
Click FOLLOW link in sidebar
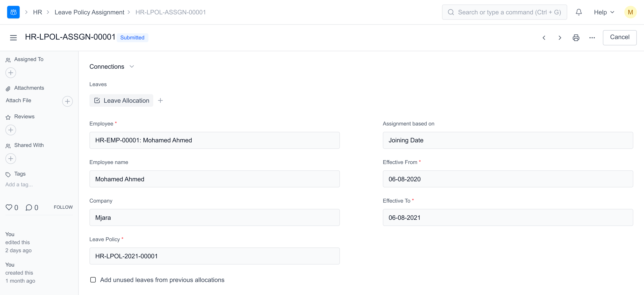coord(63,207)
